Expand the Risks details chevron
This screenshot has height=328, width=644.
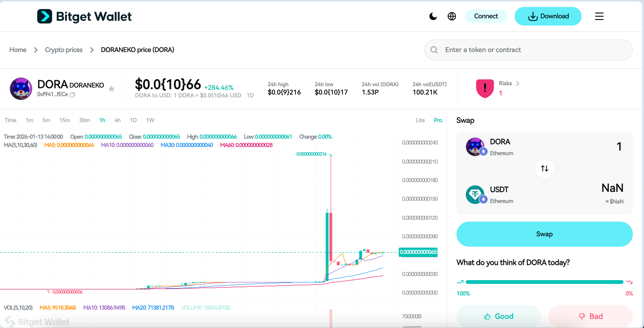(x=517, y=83)
